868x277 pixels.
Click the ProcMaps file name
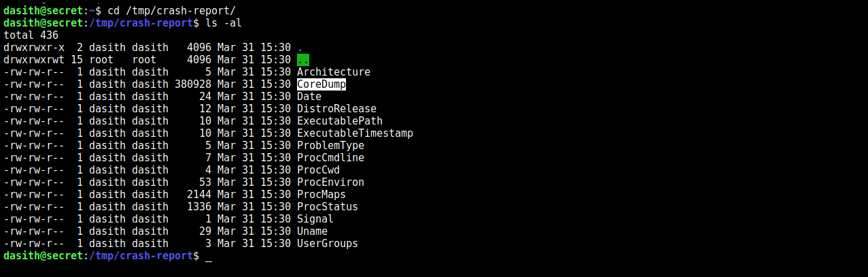(x=322, y=195)
